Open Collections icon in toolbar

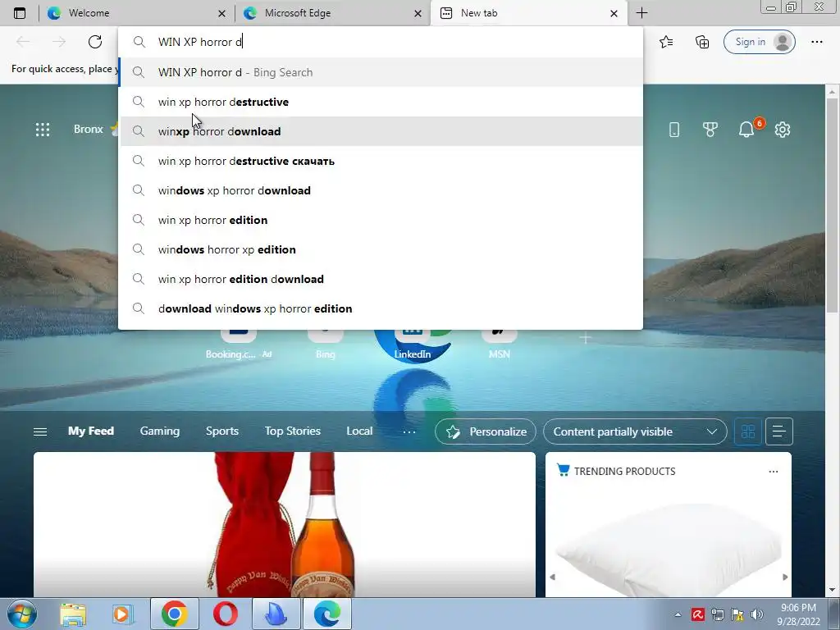(x=702, y=42)
